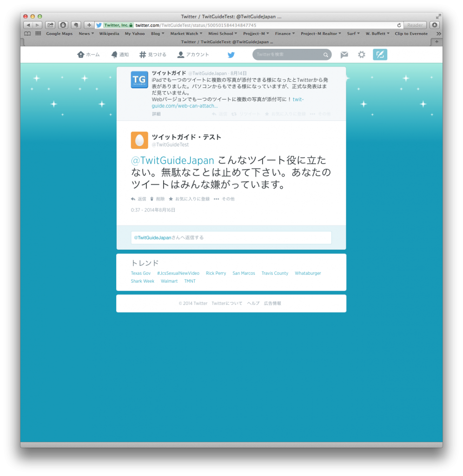The height and width of the screenshot is (476, 463).
Task: Open Project-M Realtor bookmarks dropdown
Action: click(x=321, y=33)
